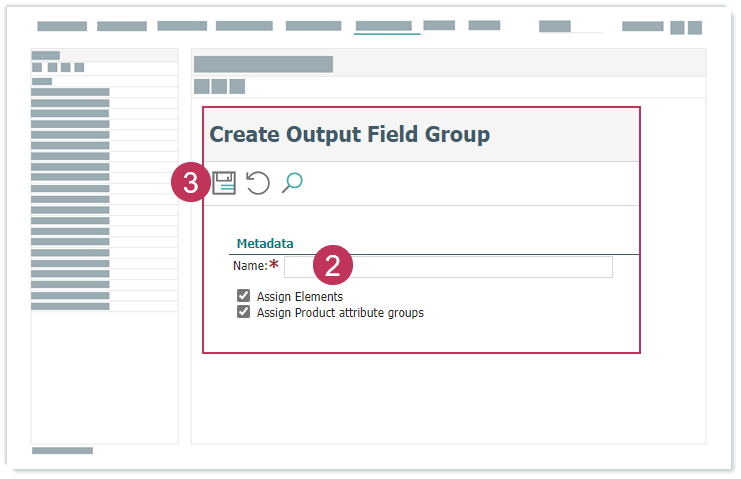The height and width of the screenshot is (479, 741).
Task: Click the first gray square button above the form heading
Action: 201,86
